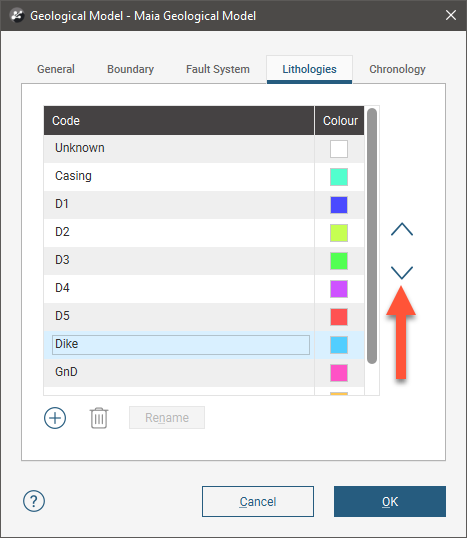467x538 pixels.
Task: Move Dike down with down chevron
Action: tap(402, 272)
